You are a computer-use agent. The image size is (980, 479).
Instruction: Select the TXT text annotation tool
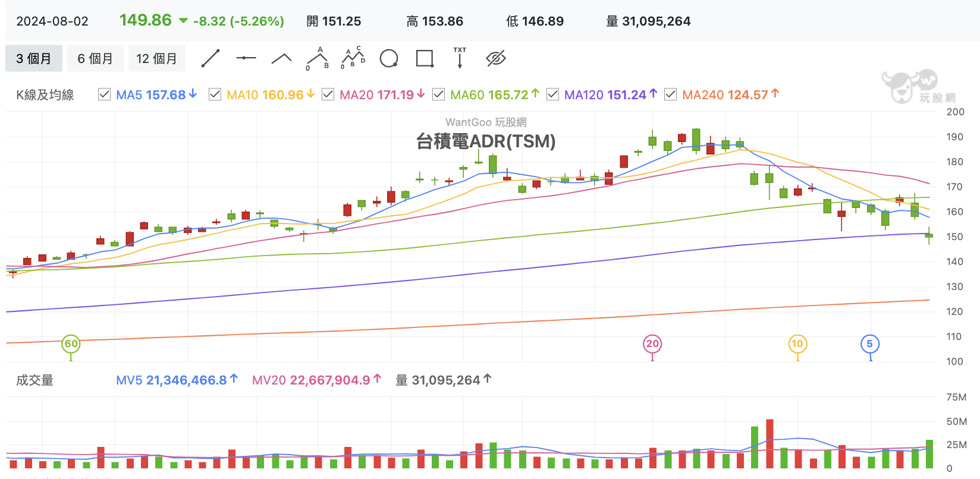(x=460, y=58)
